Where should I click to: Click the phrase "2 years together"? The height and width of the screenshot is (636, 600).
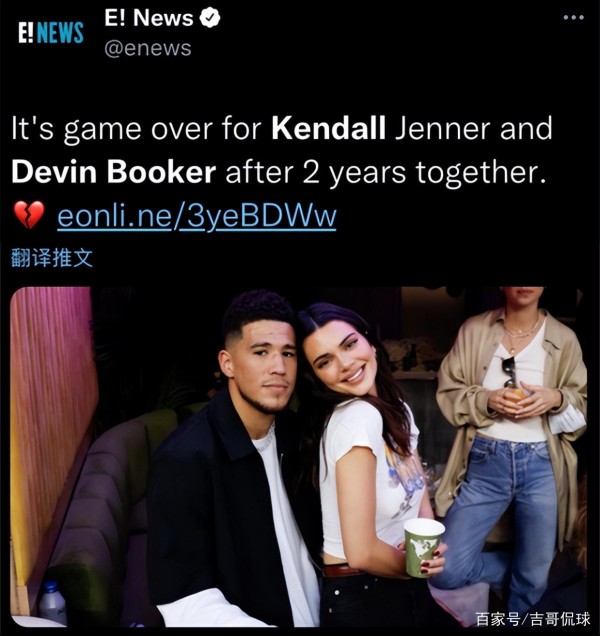point(423,174)
